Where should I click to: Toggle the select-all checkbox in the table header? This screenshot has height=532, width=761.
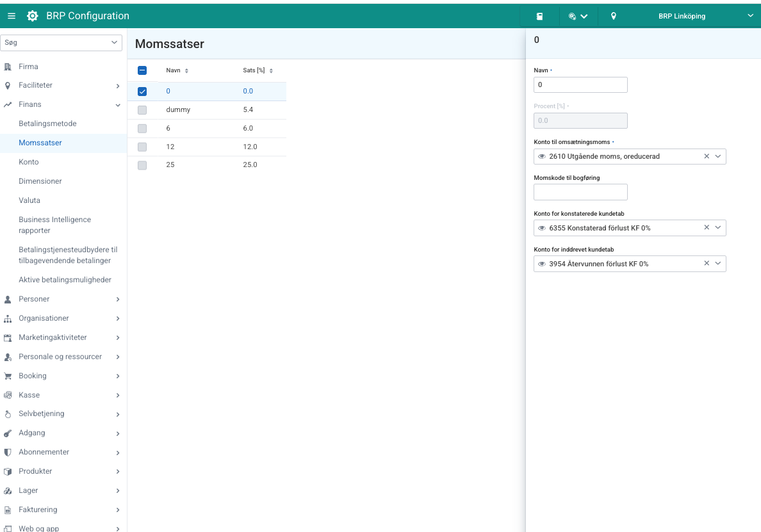click(x=142, y=70)
